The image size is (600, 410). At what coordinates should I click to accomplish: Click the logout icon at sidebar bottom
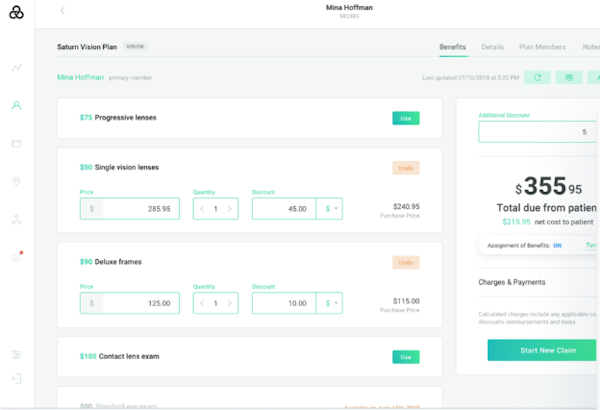coord(16,378)
